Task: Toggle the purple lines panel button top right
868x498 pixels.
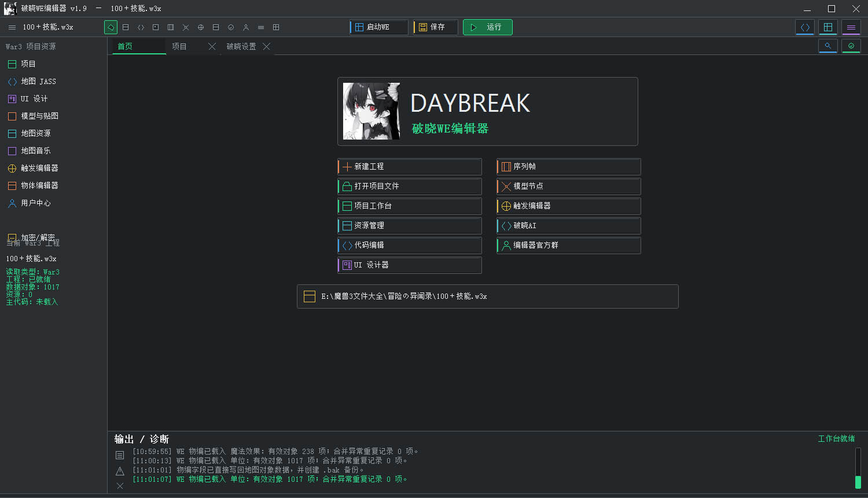Action: 851,27
